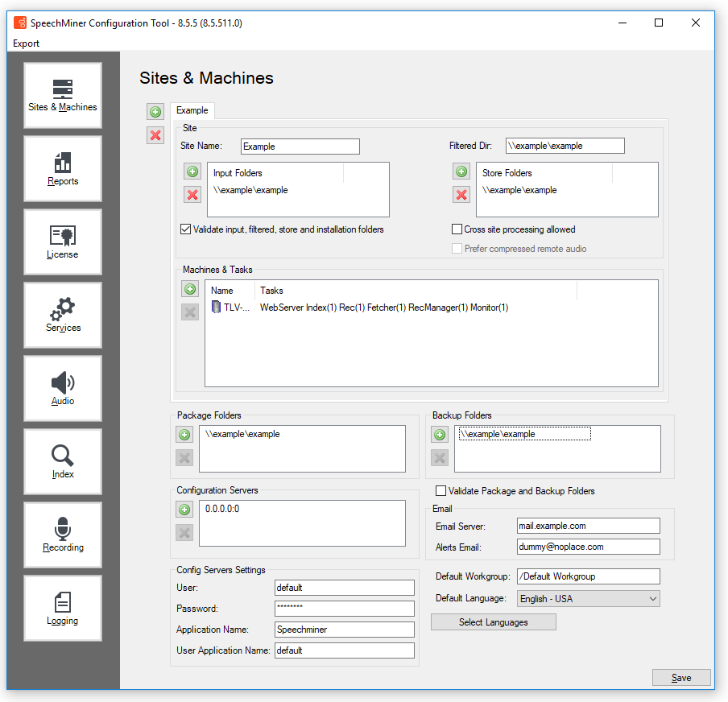
Task: Delete site using red X beside tab
Action: pos(155,135)
